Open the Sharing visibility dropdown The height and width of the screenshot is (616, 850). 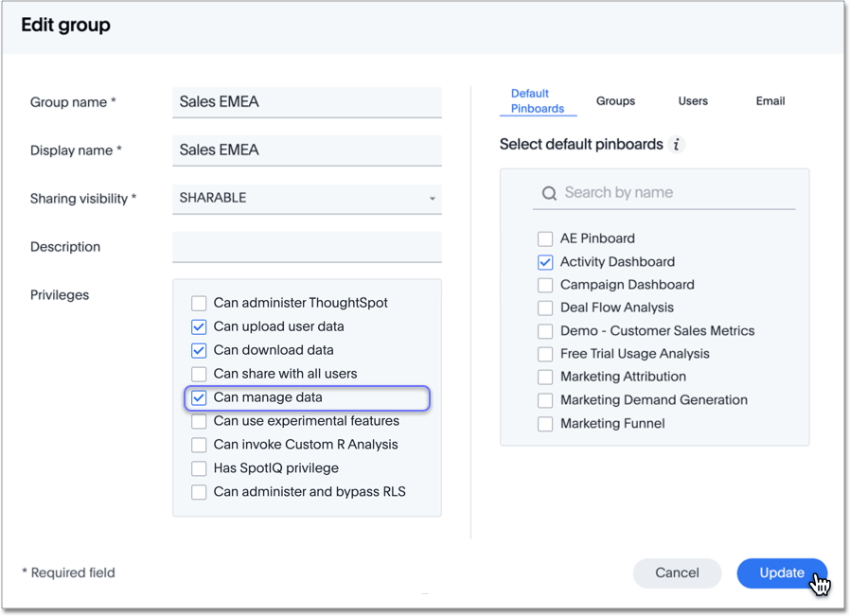tap(307, 199)
